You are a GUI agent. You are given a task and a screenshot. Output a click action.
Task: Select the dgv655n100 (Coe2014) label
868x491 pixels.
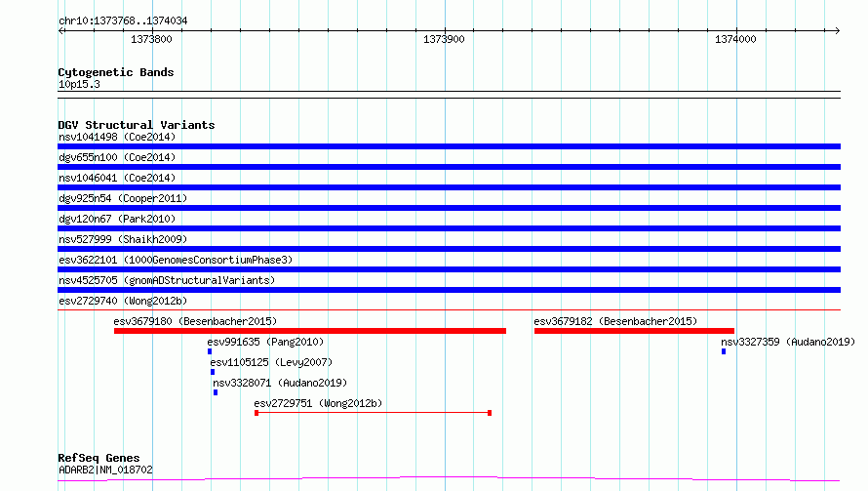click(117, 157)
